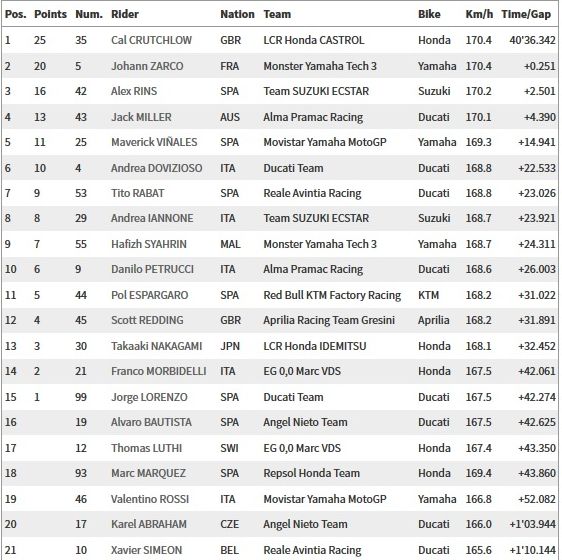
Task: Select Andrea DOVIZIOSO in the table
Action: [156, 168]
